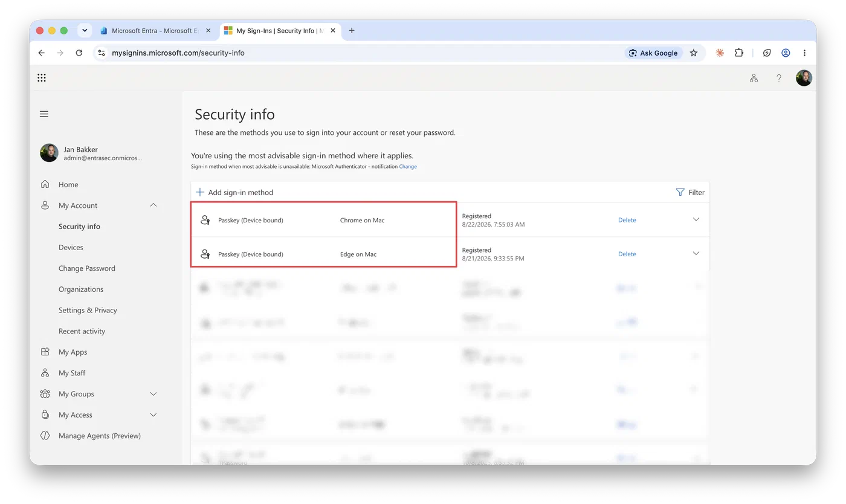Viewport: 846px width, 504px height.
Task: Open Devices in the sidebar
Action: click(x=71, y=247)
